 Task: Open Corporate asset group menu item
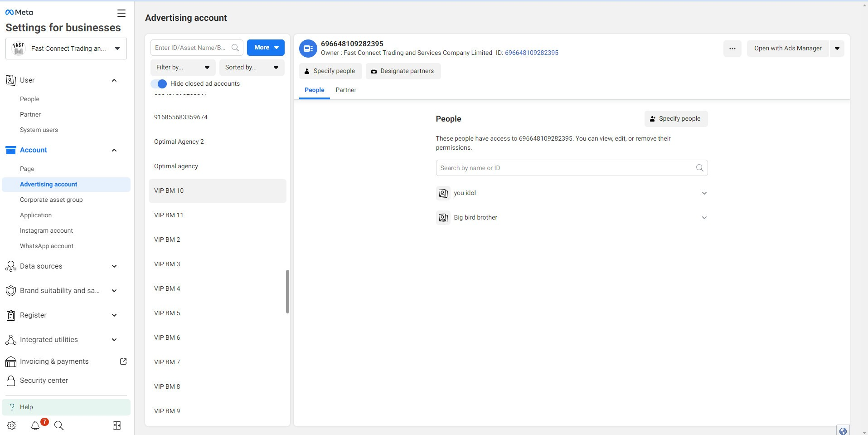(51, 200)
